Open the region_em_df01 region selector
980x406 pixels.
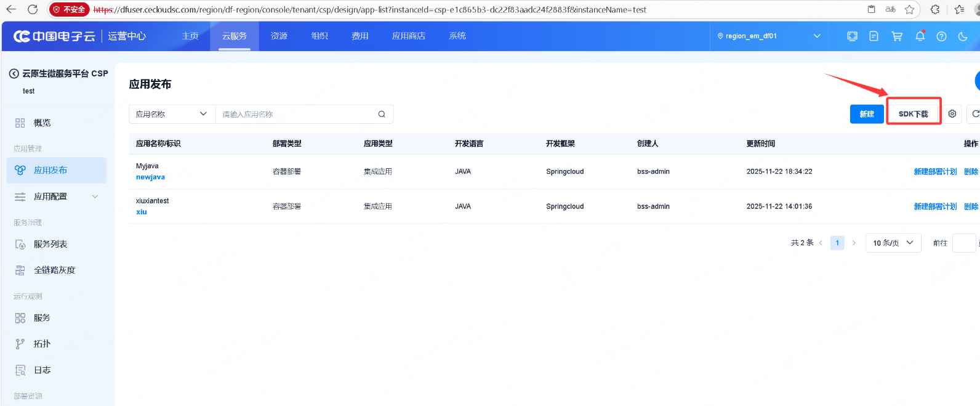(x=769, y=36)
